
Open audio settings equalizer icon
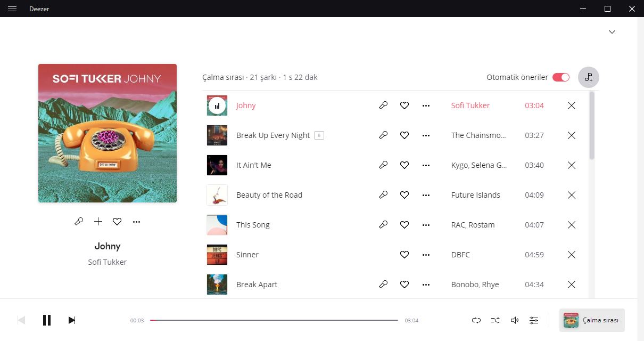click(x=534, y=320)
